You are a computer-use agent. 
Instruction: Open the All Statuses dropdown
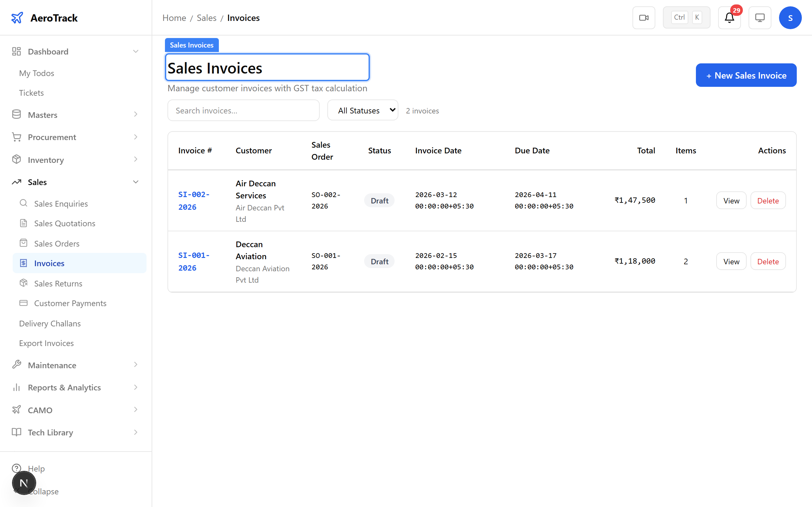(x=362, y=110)
